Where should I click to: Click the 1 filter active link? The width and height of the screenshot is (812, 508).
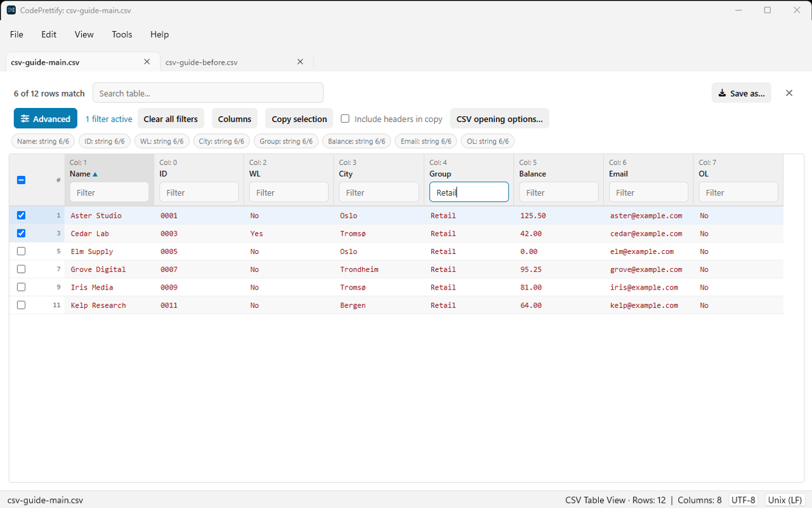[x=109, y=119]
